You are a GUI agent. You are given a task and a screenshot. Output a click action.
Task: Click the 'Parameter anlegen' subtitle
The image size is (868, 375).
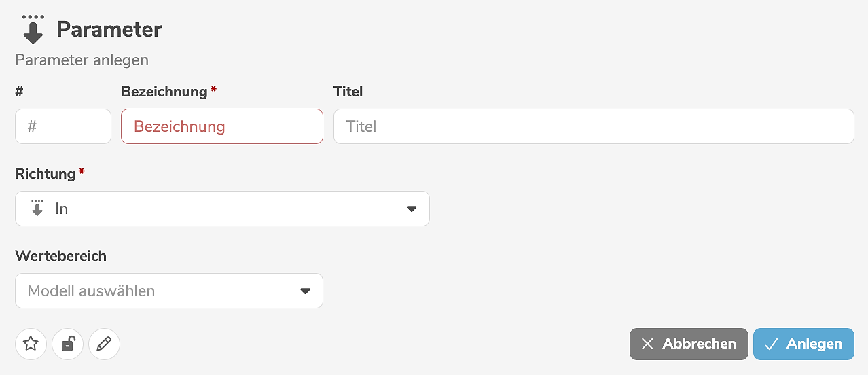(x=82, y=60)
